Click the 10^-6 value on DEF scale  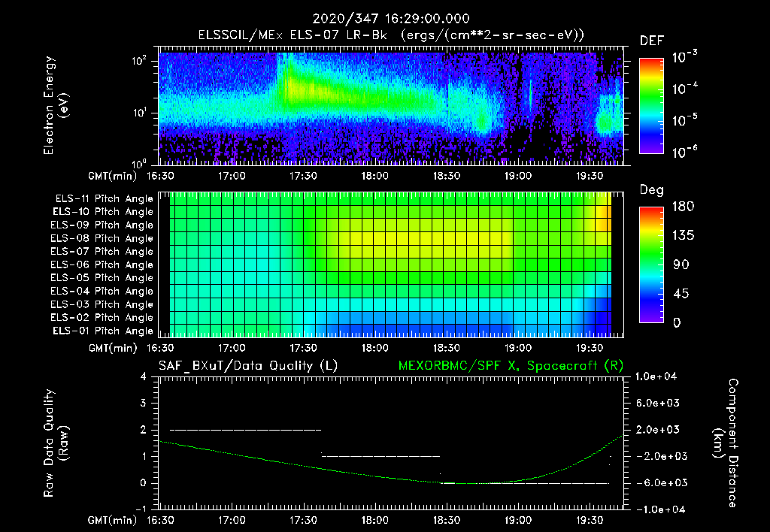coord(684,152)
